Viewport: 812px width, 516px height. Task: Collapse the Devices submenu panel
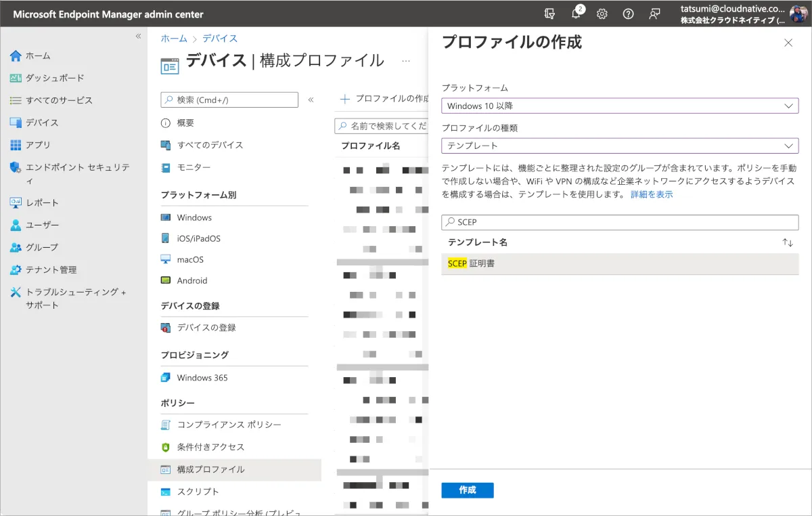pos(311,100)
